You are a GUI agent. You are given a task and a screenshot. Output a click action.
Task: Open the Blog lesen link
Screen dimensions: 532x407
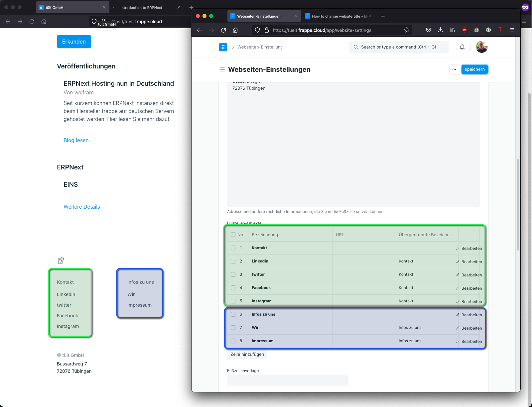point(76,140)
